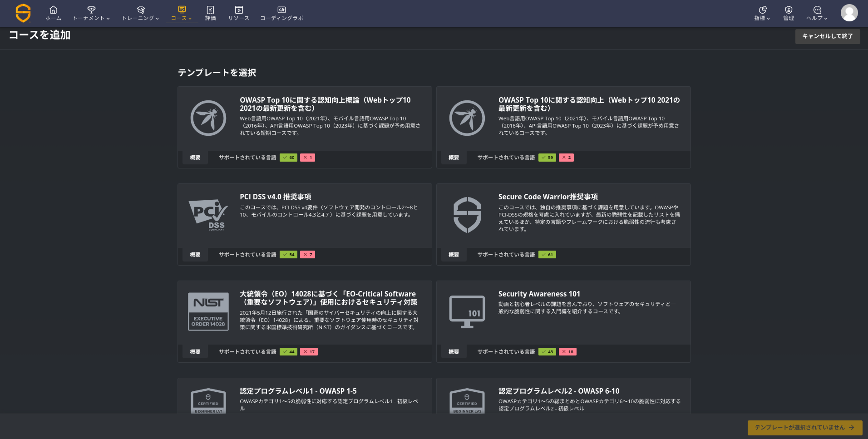The image size is (868, 439).
Task: Open the コーディングラボ menu label
Action: 281,18
